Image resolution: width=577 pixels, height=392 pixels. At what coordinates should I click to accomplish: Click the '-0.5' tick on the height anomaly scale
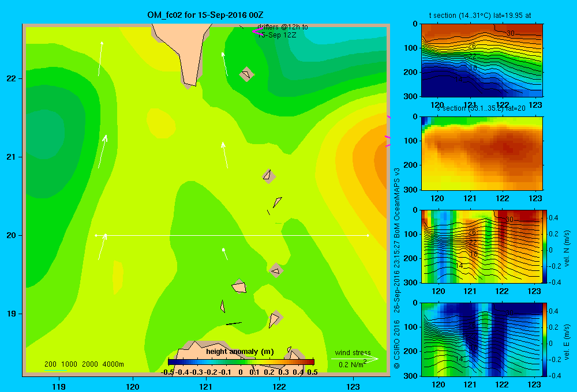[x=167, y=372]
